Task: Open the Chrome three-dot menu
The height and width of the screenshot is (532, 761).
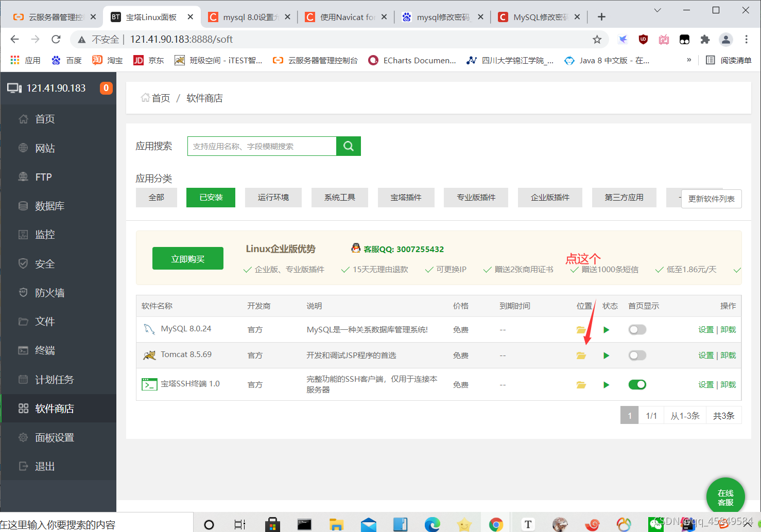Action: [x=746, y=40]
